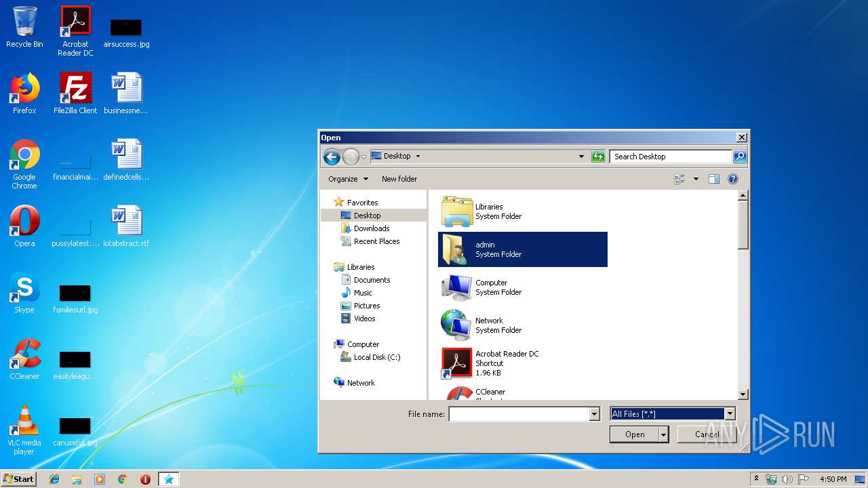This screenshot has height=488, width=868.
Task: Select the easilyleagu... desktop file
Action: (x=75, y=365)
